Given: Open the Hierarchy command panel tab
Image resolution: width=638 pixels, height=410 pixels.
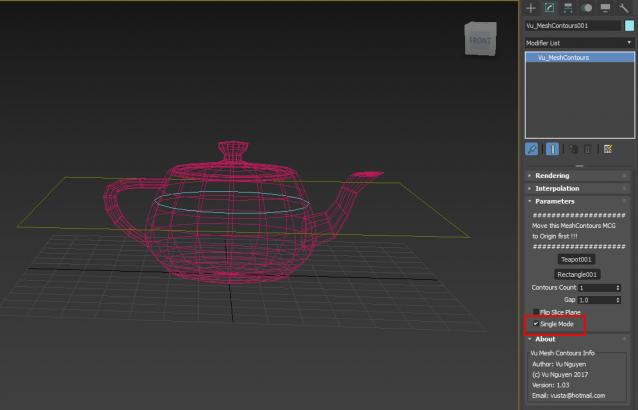Looking at the screenshot, I should click(x=568, y=8).
